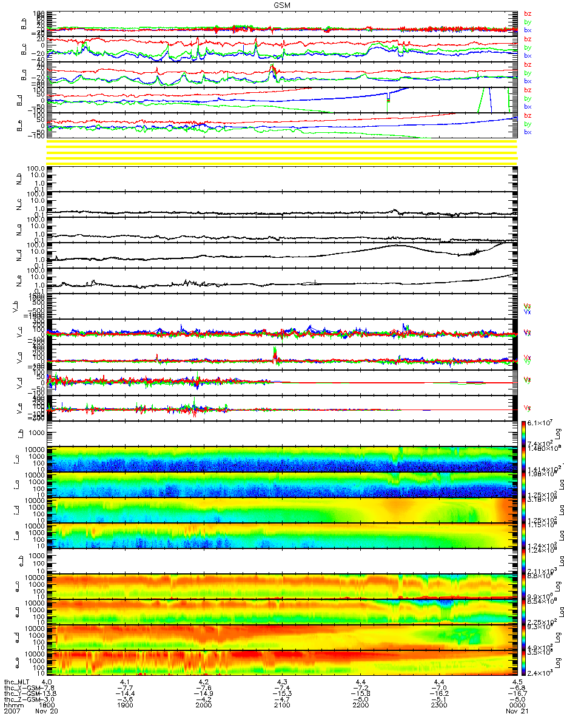Click the B_c panel axis label
564x728 pixels.
[x=24, y=49]
